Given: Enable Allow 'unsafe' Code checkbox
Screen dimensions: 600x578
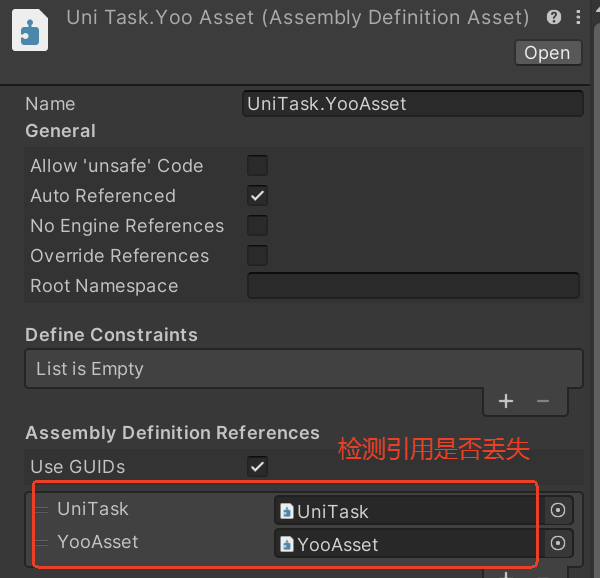Looking at the screenshot, I should tap(257, 166).
